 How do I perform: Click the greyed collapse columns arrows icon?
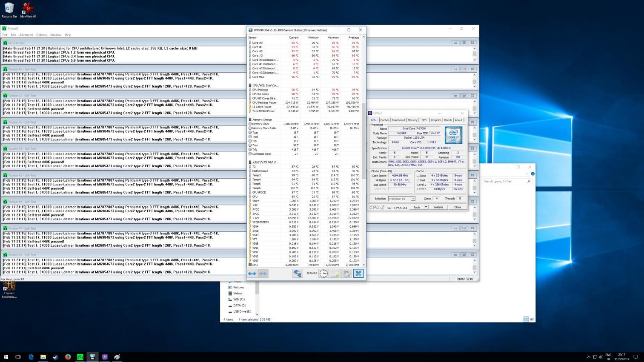(263, 274)
